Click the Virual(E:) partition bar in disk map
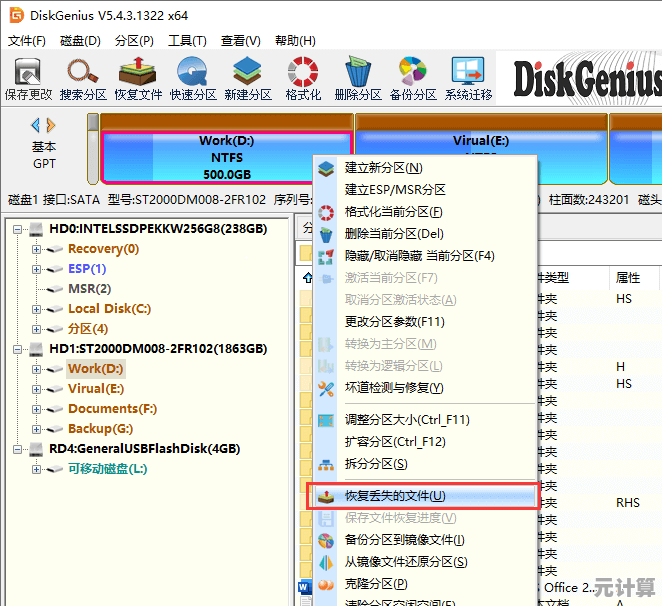 480,157
